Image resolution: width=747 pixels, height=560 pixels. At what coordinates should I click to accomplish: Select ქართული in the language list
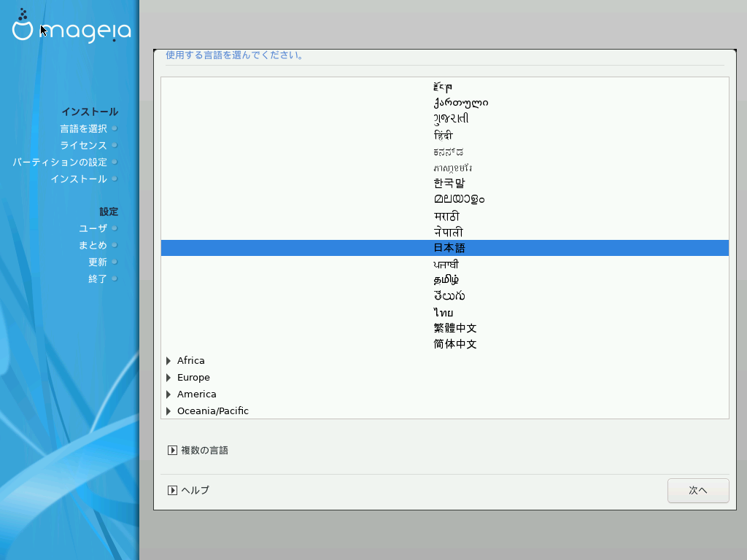(445, 103)
